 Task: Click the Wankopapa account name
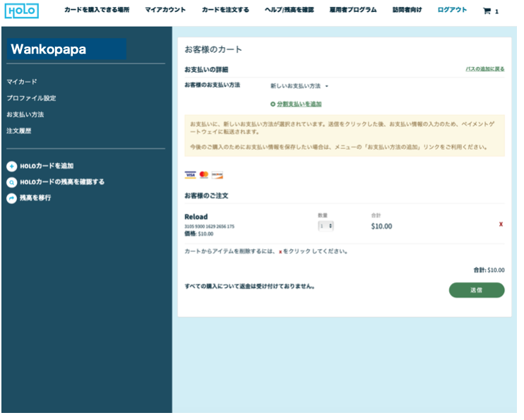pyautogui.click(x=49, y=49)
